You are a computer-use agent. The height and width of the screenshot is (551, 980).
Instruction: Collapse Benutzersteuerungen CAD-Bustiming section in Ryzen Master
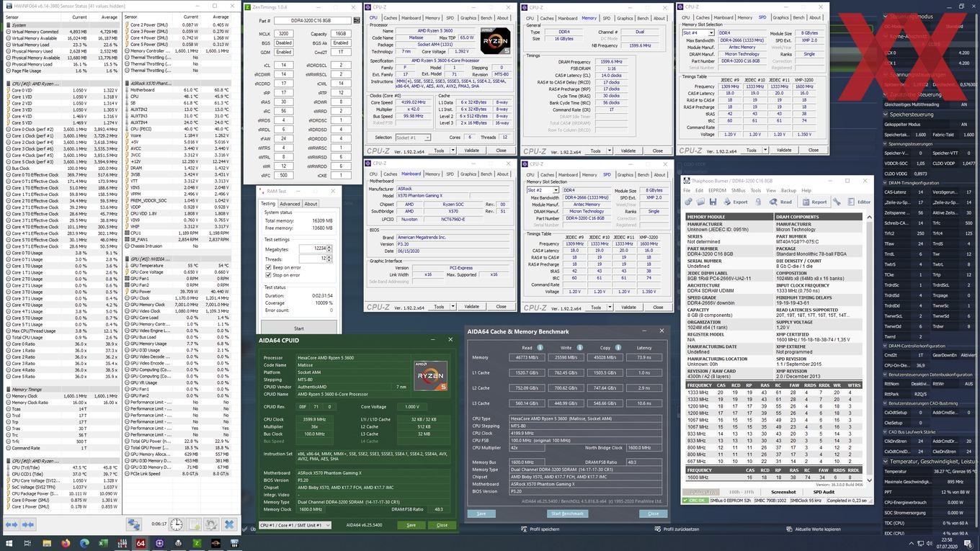pyautogui.click(x=886, y=403)
